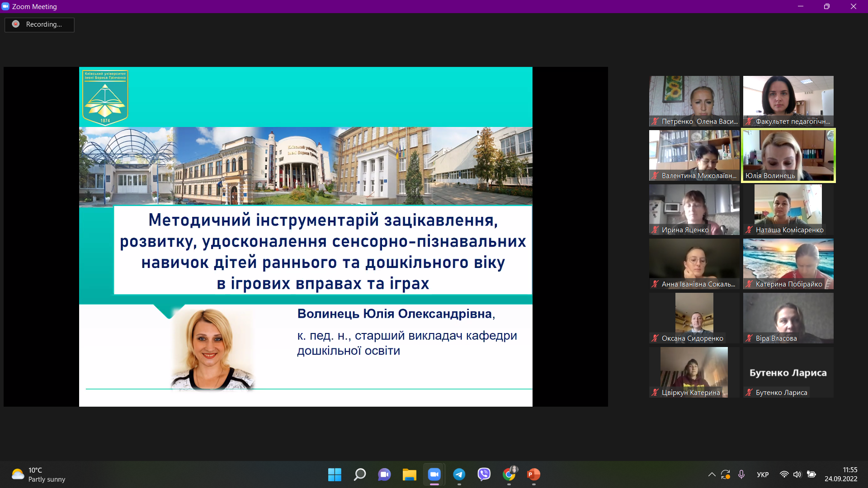This screenshot has height=488, width=868.
Task: Open File Explorer from the taskbar
Action: point(410,475)
